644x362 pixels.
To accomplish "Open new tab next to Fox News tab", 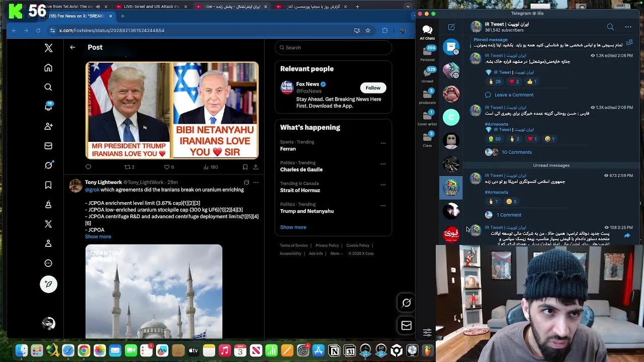I will 122,16.
